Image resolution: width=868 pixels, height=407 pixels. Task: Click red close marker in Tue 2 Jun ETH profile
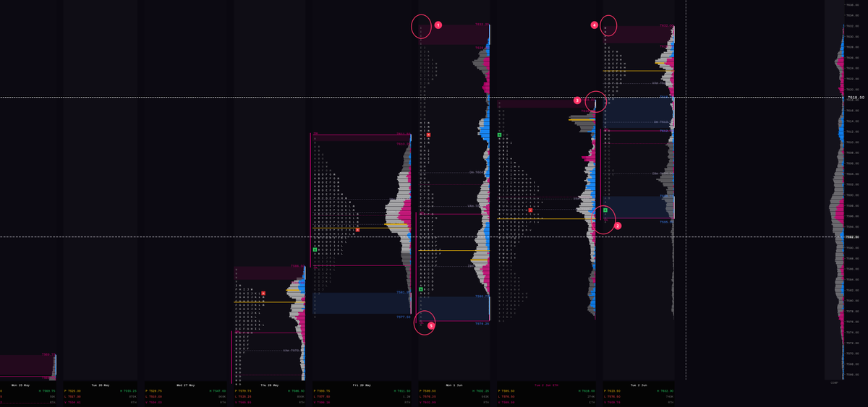(x=530, y=210)
